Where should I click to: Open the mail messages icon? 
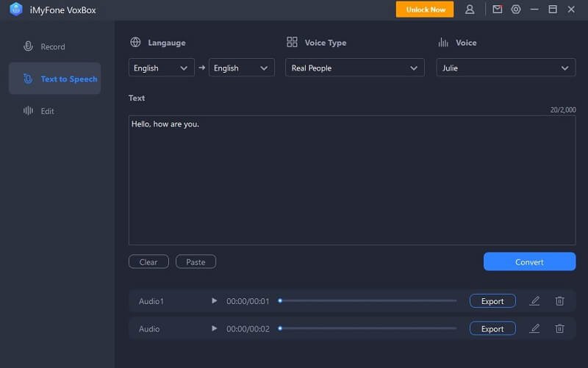click(x=498, y=10)
